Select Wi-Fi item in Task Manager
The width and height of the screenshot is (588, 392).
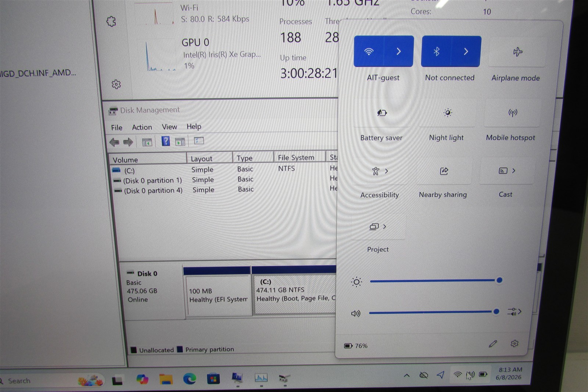click(x=195, y=14)
